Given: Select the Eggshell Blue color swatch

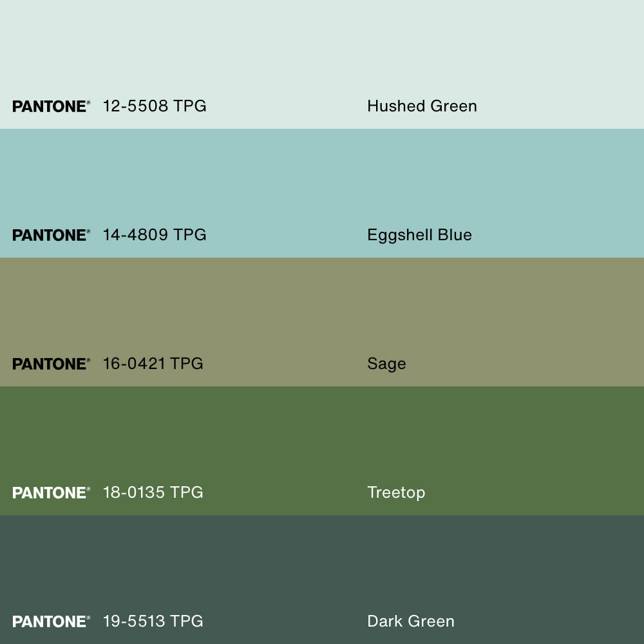Looking at the screenshot, I should 322,180.
